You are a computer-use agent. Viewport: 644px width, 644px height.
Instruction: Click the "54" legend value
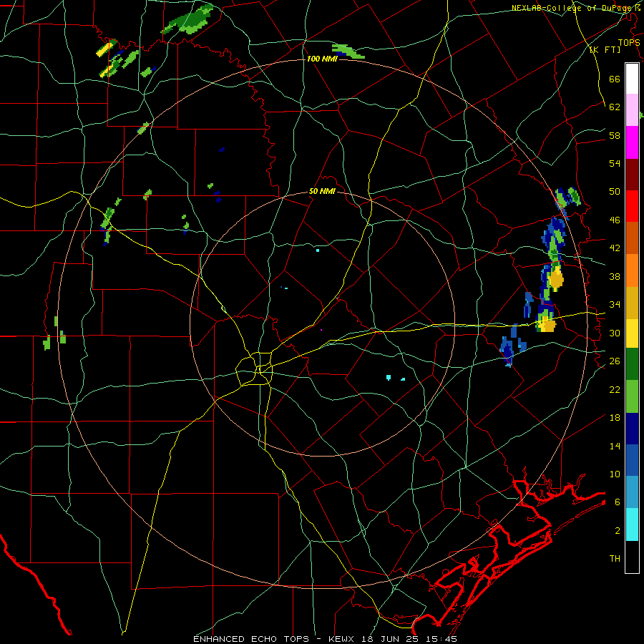coord(615,163)
